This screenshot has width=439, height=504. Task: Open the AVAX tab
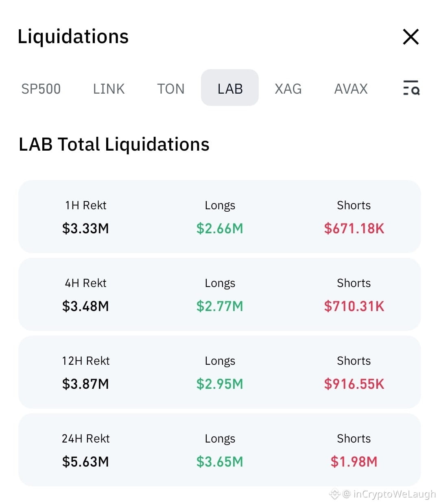coord(351,88)
